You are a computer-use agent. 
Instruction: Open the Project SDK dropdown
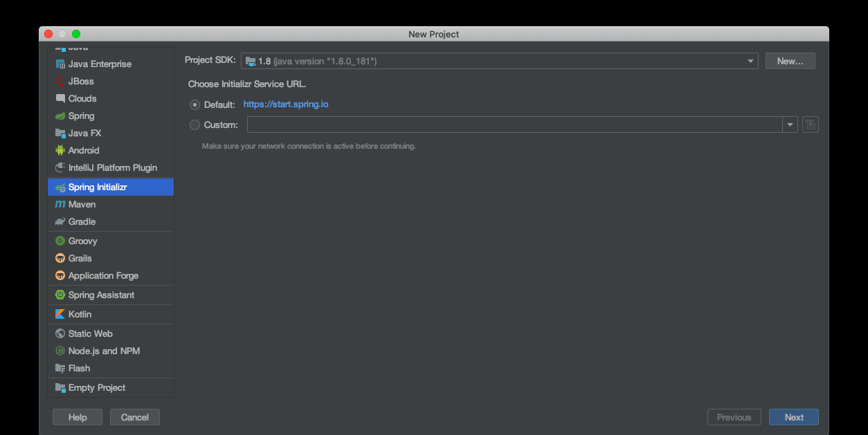500,62
